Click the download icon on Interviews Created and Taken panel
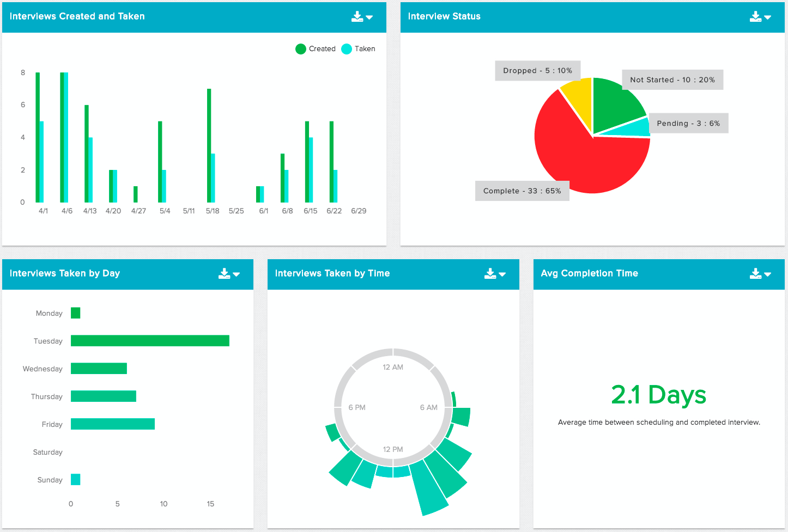788x532 pixels. [x=357, y=16]
